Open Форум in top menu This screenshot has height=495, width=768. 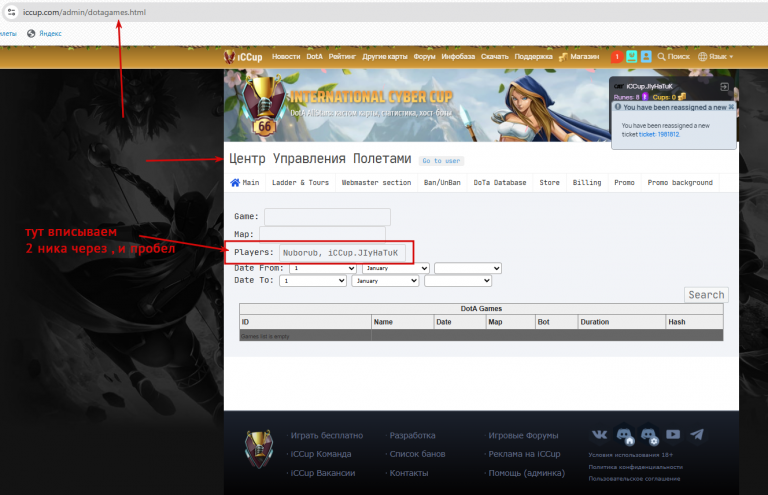coord(424,57)
